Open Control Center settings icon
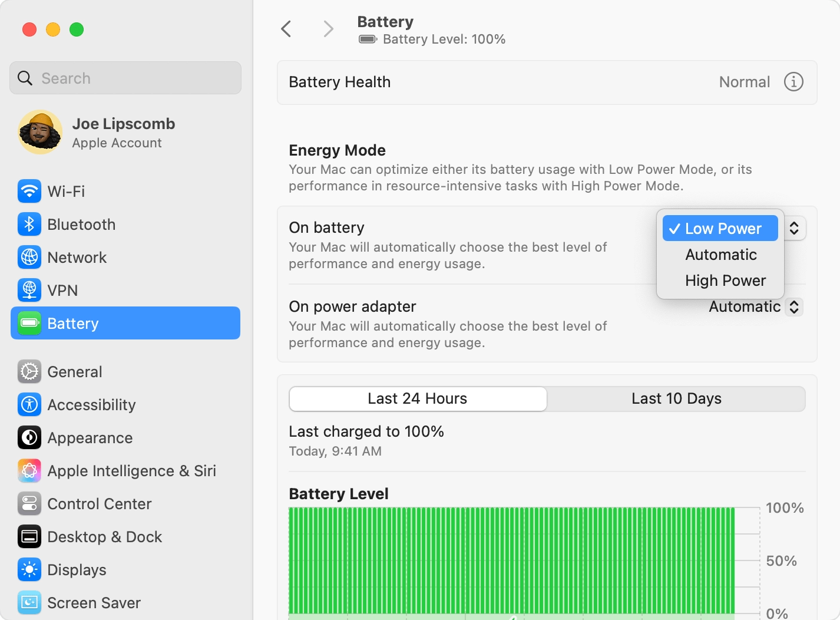 click(29, 503)
